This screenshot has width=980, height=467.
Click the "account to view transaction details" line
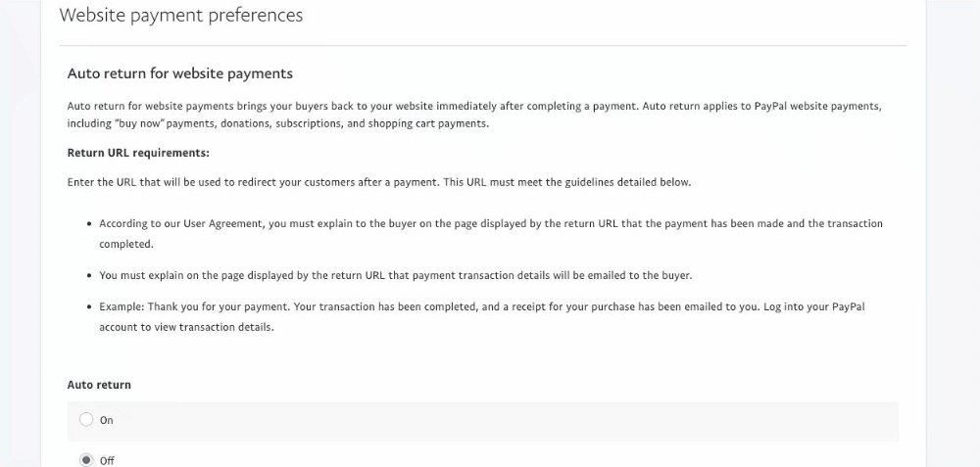pyautogui.click(x=186, y=327)
